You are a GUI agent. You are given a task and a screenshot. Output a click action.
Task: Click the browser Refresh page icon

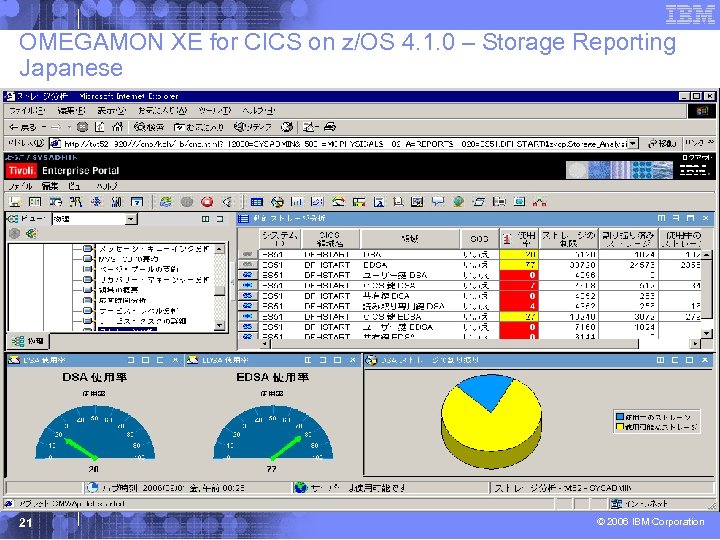click(x=100, y=127)
